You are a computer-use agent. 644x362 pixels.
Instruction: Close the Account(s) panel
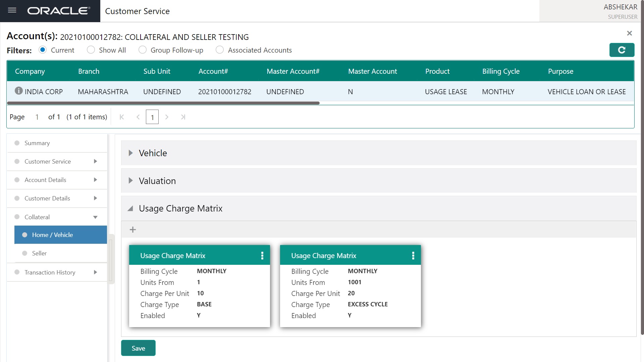click(x=629, y=33)
